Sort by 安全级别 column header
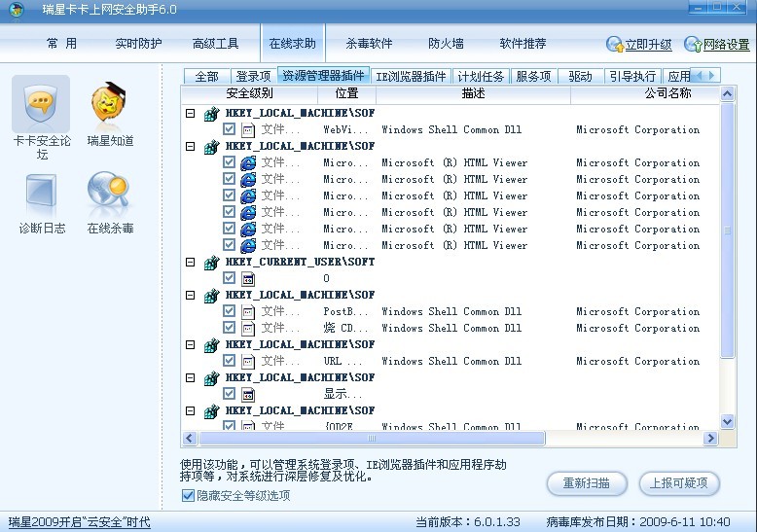 [250, 93]
